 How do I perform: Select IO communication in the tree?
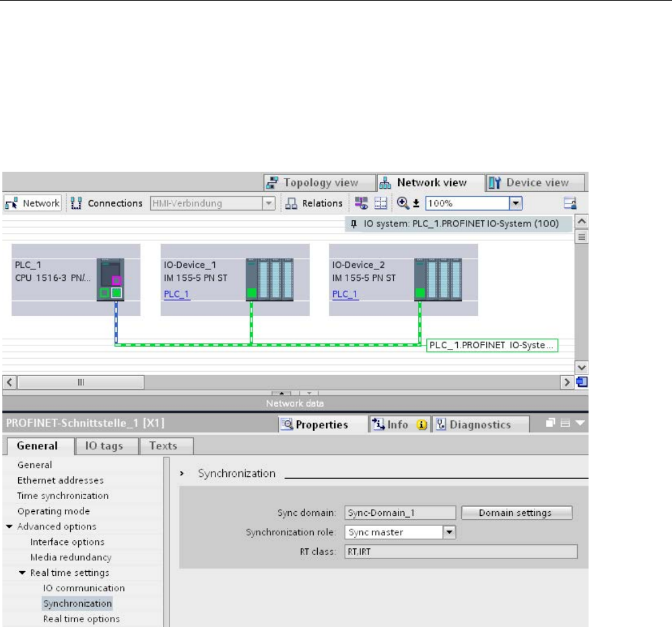pyautogui.click(x=84, y=589)
